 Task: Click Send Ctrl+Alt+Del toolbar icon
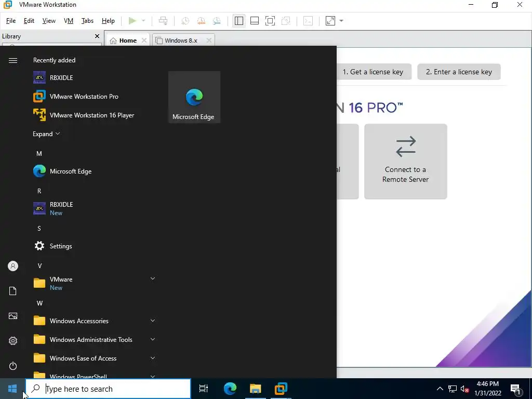163,21
